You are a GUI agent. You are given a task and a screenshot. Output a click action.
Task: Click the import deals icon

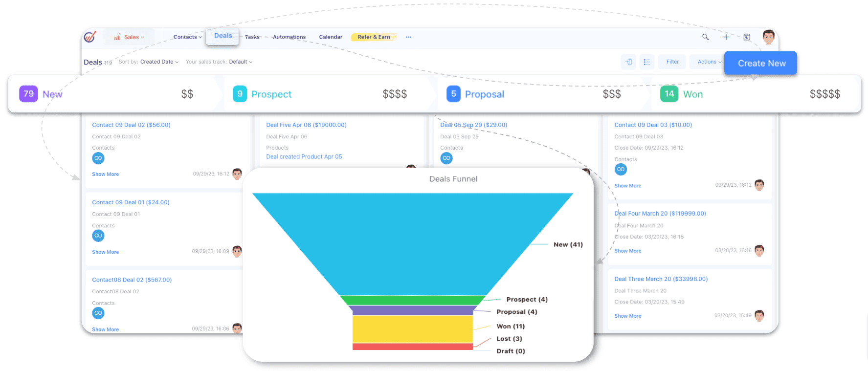(x=629, y=62)
